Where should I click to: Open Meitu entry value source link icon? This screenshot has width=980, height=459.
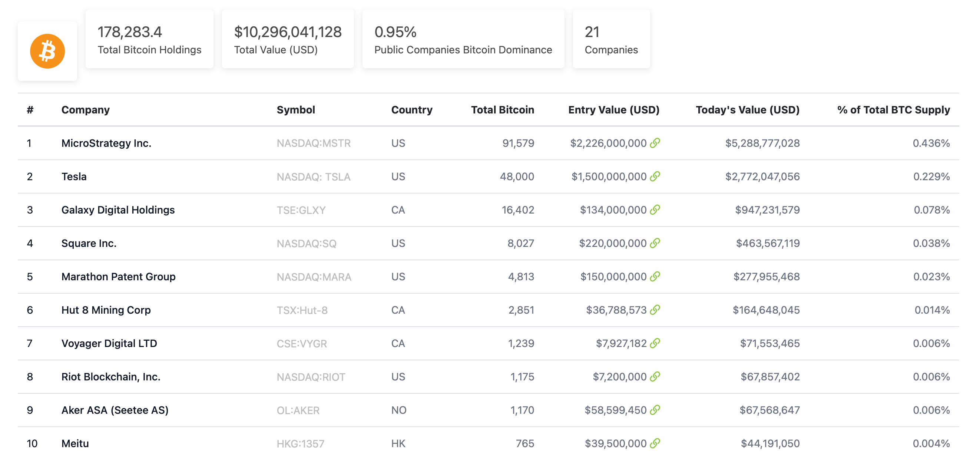click(x=655, y=443)
